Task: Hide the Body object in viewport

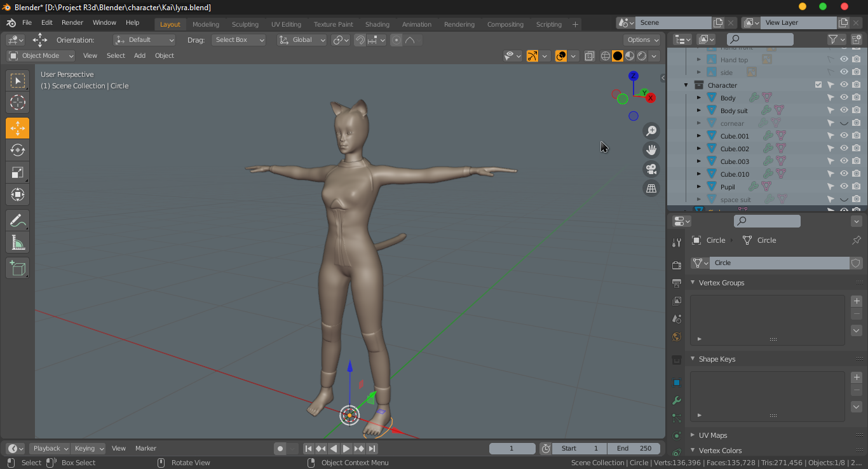Action: [x=844, y=97]
